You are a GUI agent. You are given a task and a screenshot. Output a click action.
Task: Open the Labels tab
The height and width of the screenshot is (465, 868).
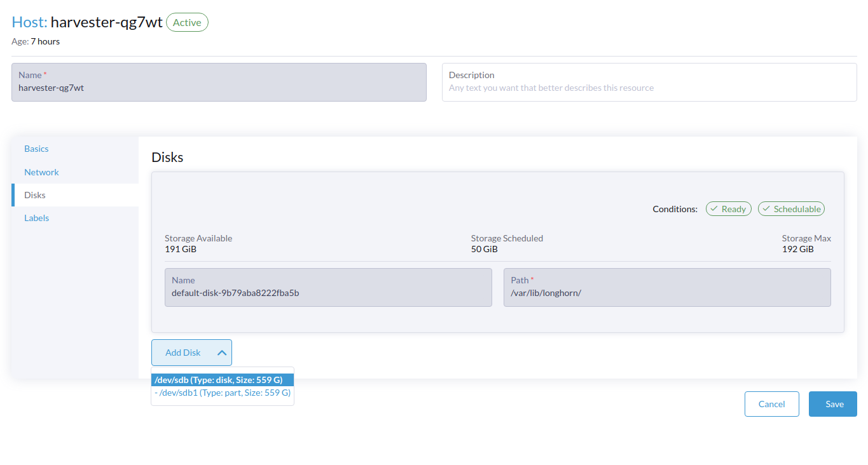point(36,218)
